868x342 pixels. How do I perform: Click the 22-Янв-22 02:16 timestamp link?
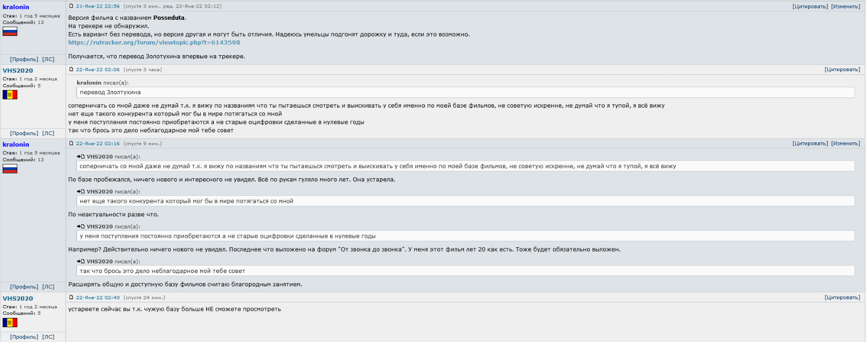pyautogui.click(x=98, y=143)
